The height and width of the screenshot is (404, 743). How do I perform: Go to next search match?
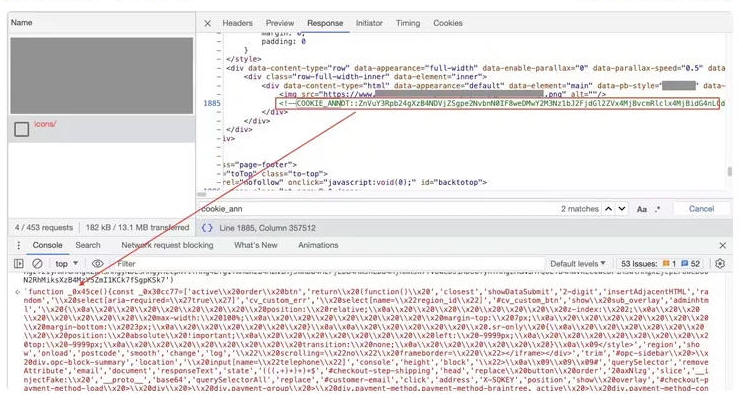click(622, 209)
